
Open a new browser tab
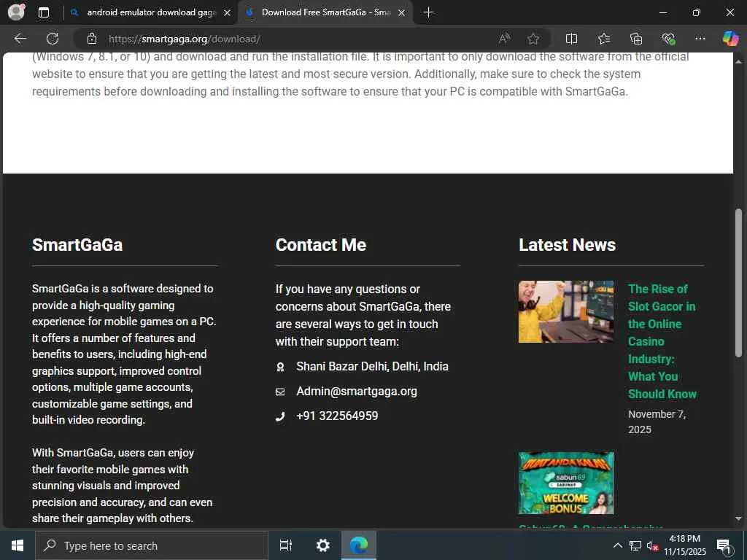click(428, 12)
